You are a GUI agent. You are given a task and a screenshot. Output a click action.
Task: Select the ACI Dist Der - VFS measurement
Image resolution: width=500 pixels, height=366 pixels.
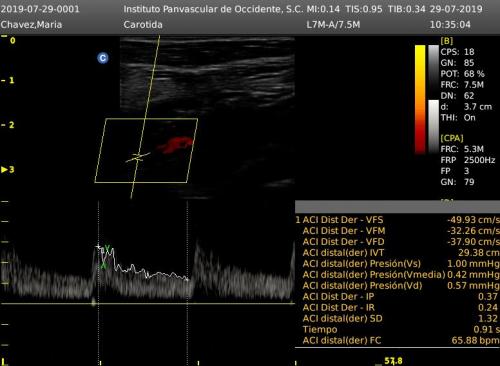(x=397, y=220)
